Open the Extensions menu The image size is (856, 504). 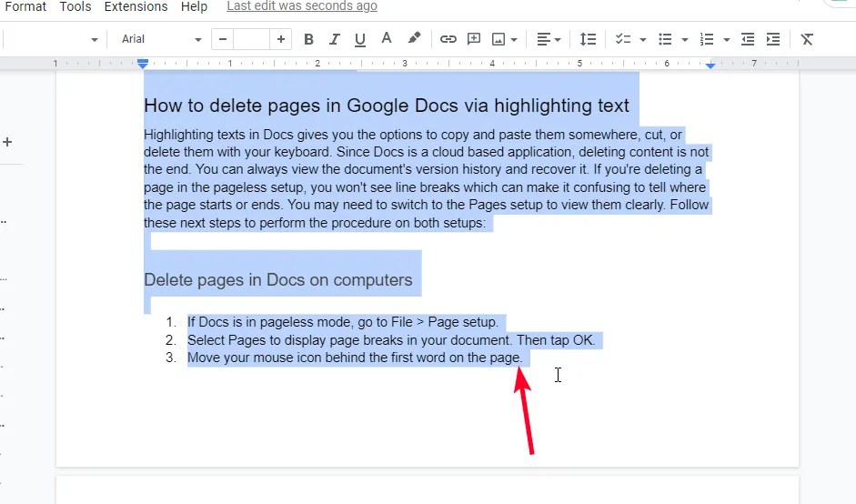point(136,6)
